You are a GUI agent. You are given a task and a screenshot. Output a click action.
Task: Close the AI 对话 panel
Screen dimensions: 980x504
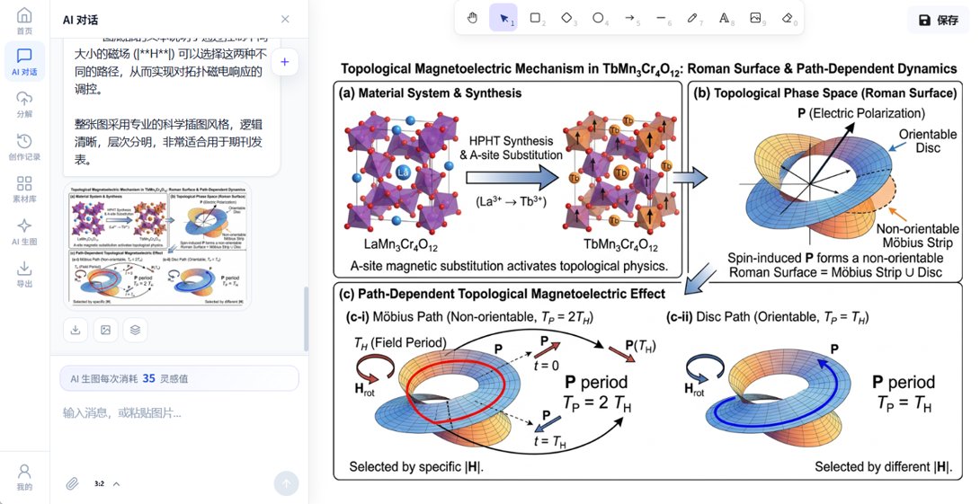[285, 20]
